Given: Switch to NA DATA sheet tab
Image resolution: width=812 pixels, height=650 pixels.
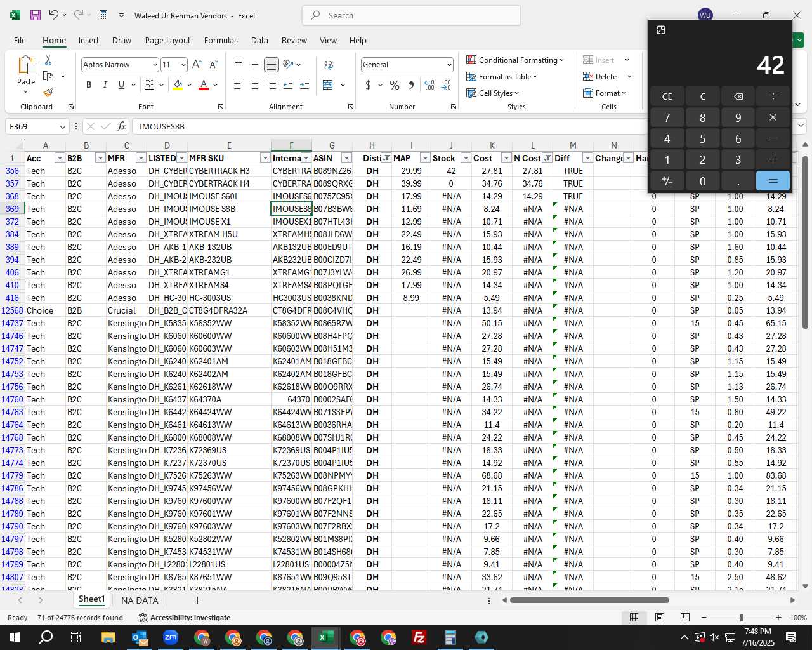Looking at the screenshot, I should pos(140,600).
